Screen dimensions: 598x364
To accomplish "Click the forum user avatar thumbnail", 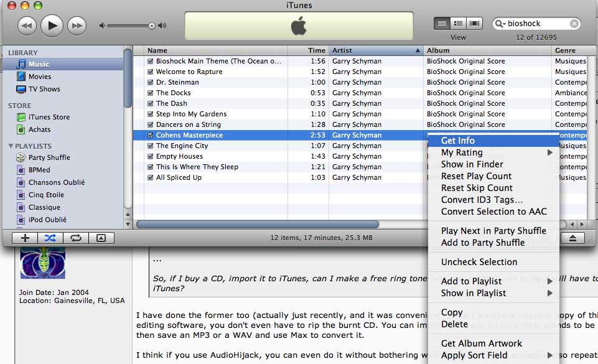I will click(x=43, y=263).
